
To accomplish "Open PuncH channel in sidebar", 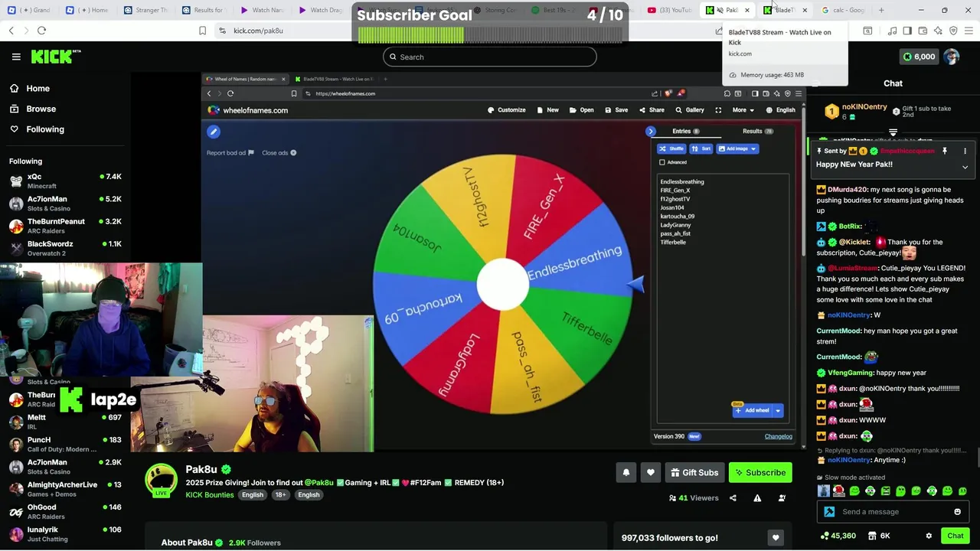I will 65,444.
